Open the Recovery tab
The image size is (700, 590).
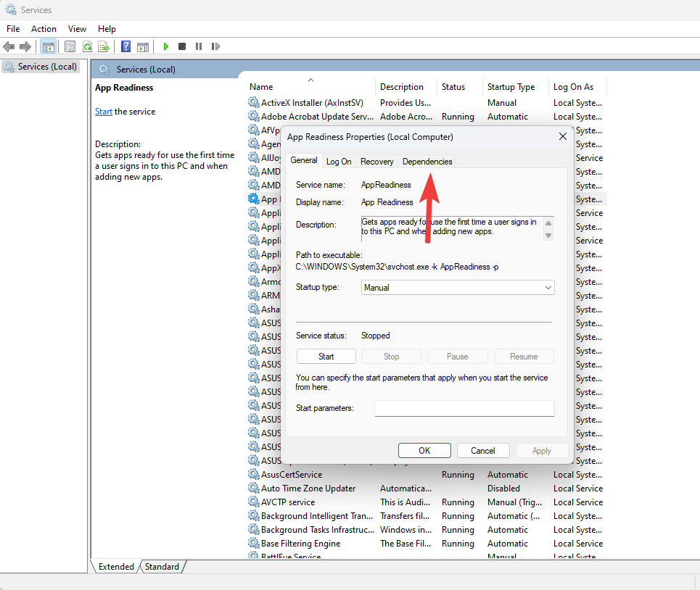pyautogui.click(x=376, y=162)
